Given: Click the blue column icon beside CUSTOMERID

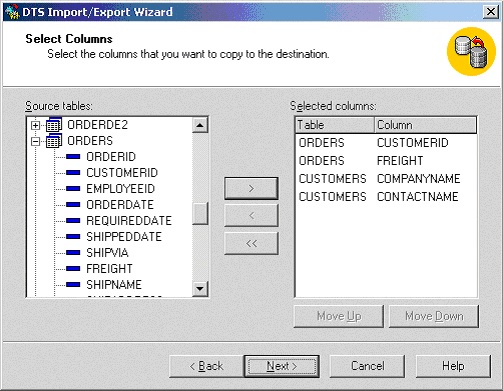Looking at the screenshot, I should [73, 172].
